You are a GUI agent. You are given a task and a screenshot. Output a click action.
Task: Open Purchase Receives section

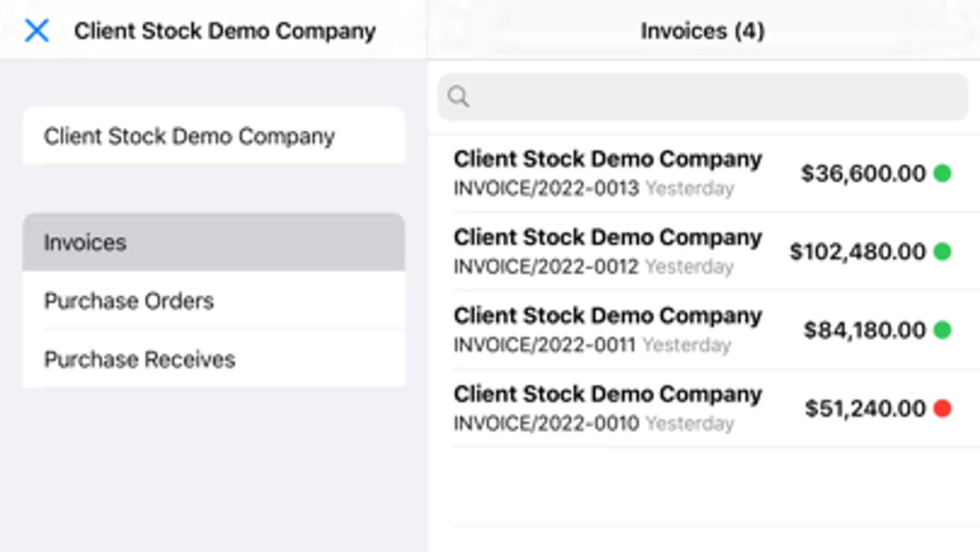[x=213, y=359]
